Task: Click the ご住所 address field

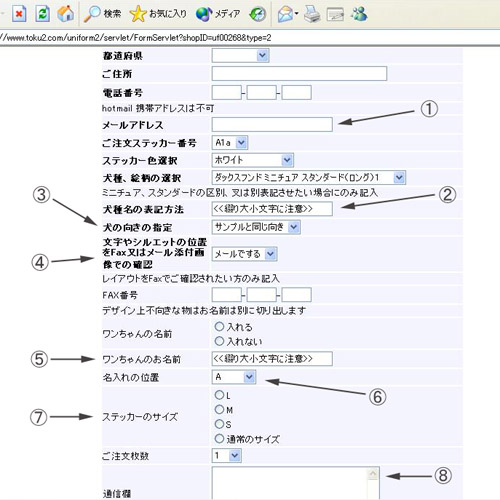Action: (299, 73)
